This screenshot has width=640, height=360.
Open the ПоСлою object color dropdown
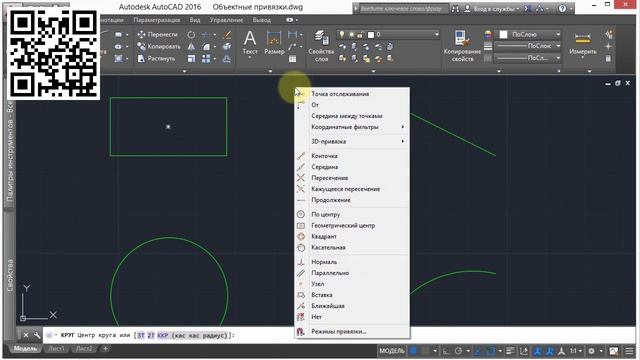pos(558,35)
